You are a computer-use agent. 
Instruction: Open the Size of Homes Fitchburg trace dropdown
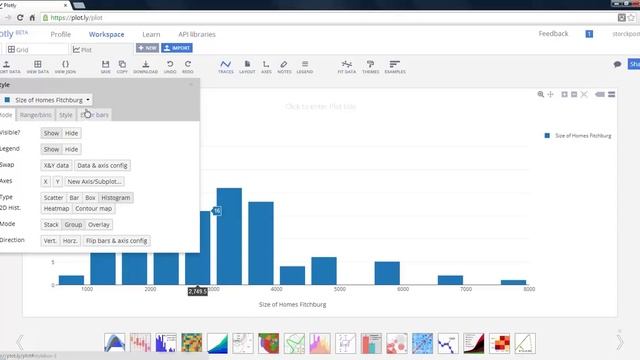point(47,100)
